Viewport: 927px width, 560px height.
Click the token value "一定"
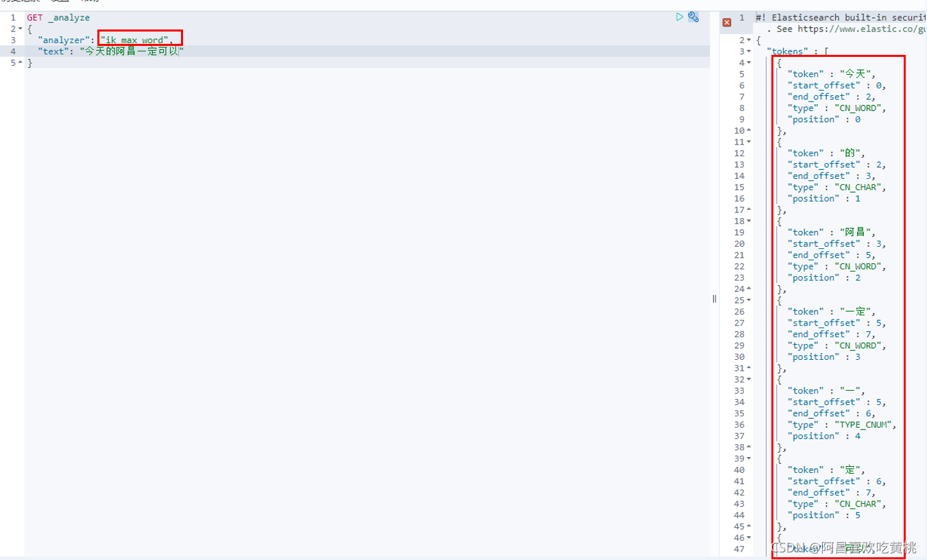(x=857, y=312)
